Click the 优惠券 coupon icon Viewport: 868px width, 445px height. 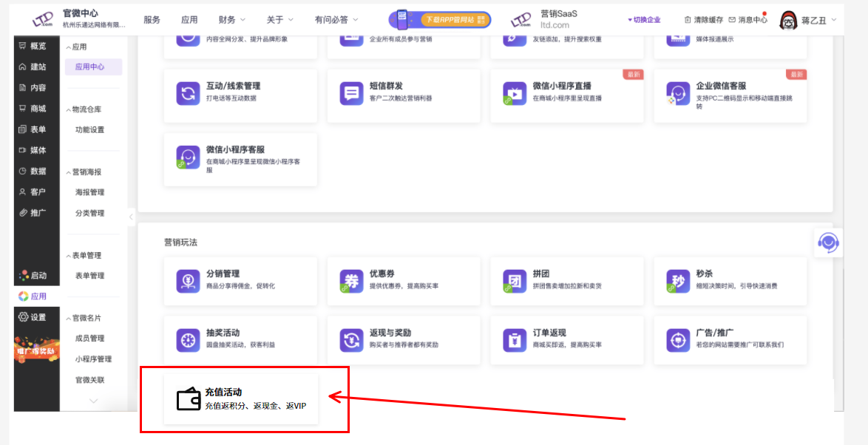point(351,281)
